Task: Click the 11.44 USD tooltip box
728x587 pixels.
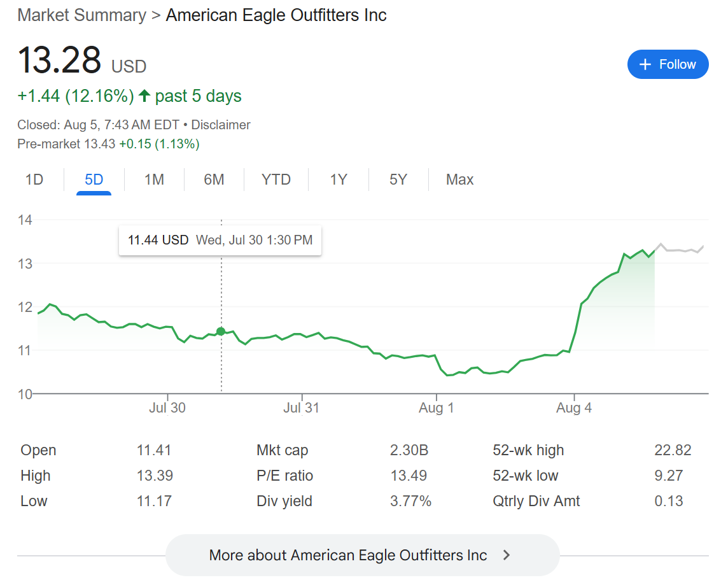Action: point(220,240)
